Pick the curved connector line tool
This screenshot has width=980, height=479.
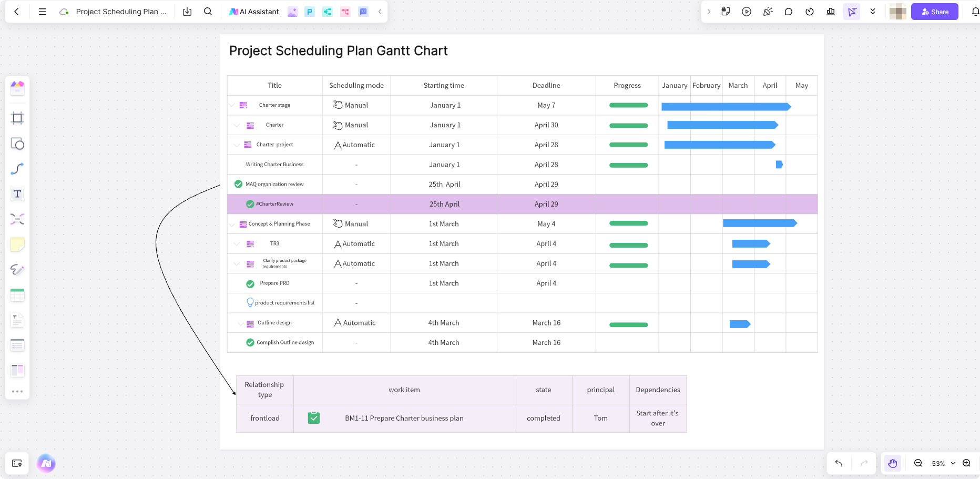[17, 169]
